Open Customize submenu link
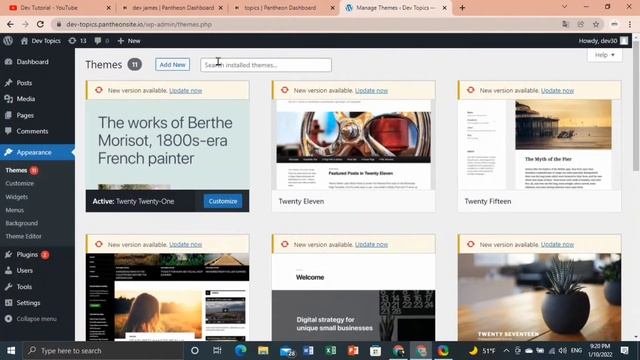 [x=20, y=184]
